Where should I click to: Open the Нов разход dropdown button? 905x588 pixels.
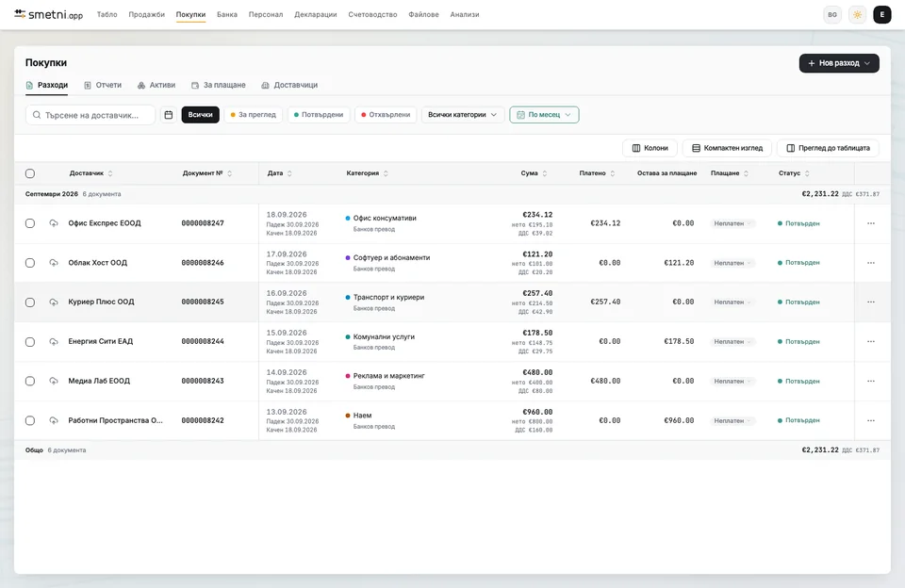pyautogui.click(x=839, y=63)
